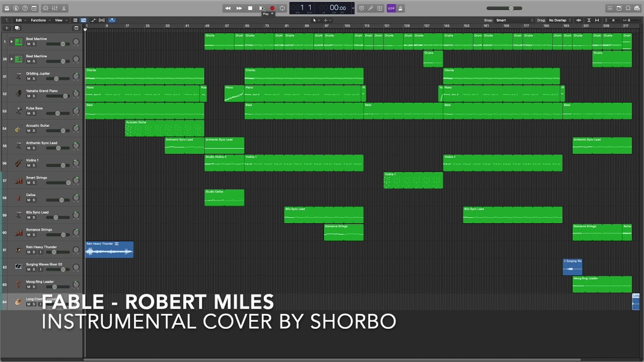The height and width of the screenshot is (362, 644).
Task: Toggle the count-in 1234 button
Action: click(x=391, y=8)
